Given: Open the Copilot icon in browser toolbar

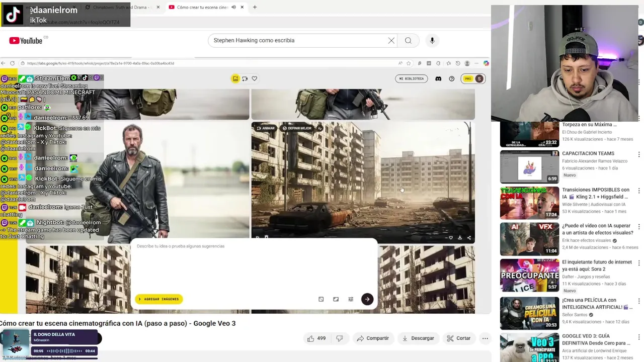Looking at the screenshot, I should coord(486,63).
